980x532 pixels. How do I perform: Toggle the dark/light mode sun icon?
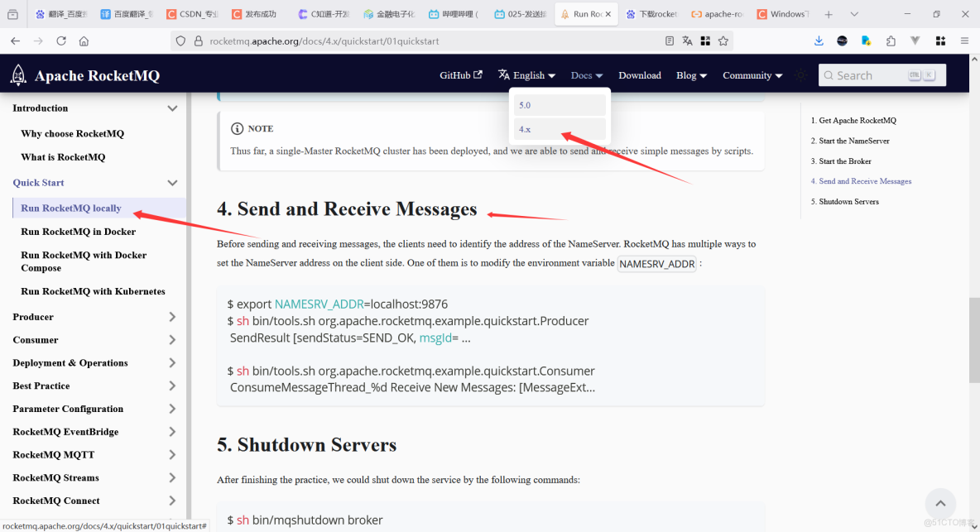[800, 75]
